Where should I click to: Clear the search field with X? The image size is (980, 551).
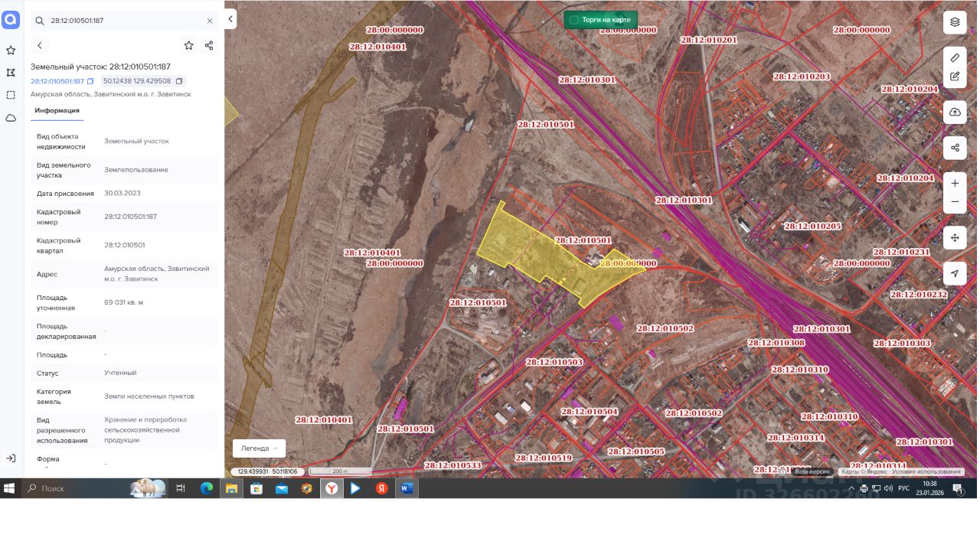[x=210, y=21]
